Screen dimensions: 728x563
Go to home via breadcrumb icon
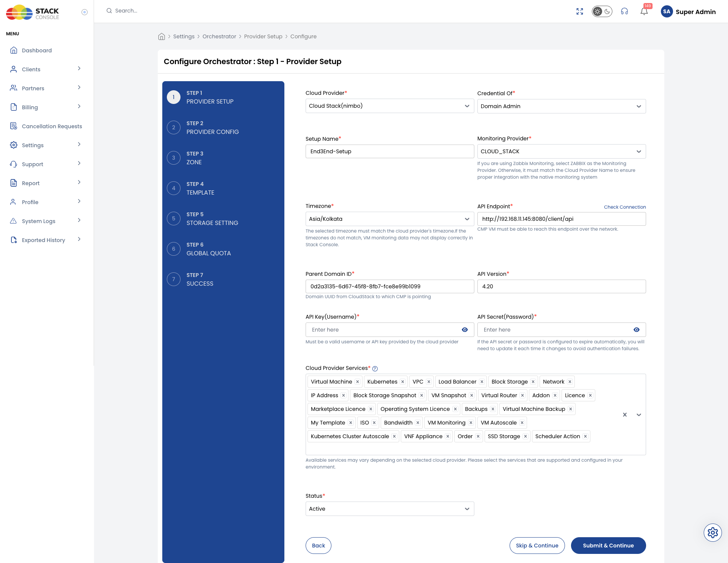(162, 36)
